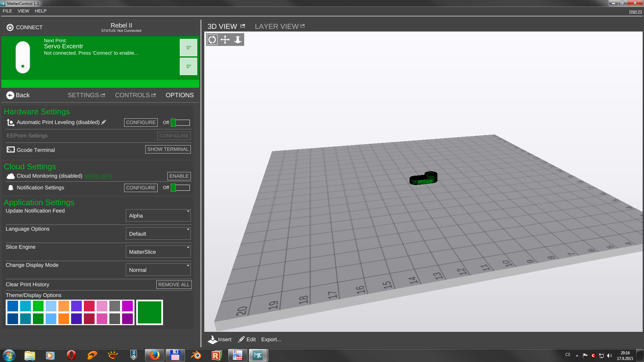The image size is (644, 362).
Task: Pop out 3D View with arrow icon
Action: point(243,26)
